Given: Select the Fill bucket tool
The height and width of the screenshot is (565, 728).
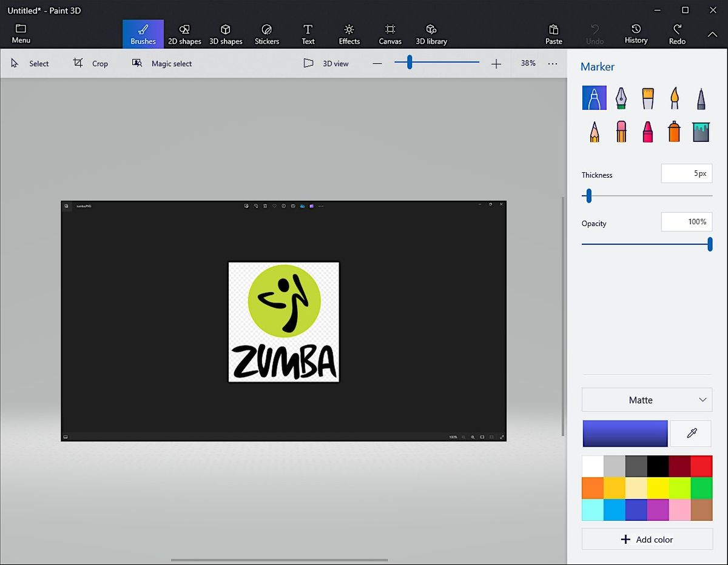Looking at the screenshot, I should [701, 131].
